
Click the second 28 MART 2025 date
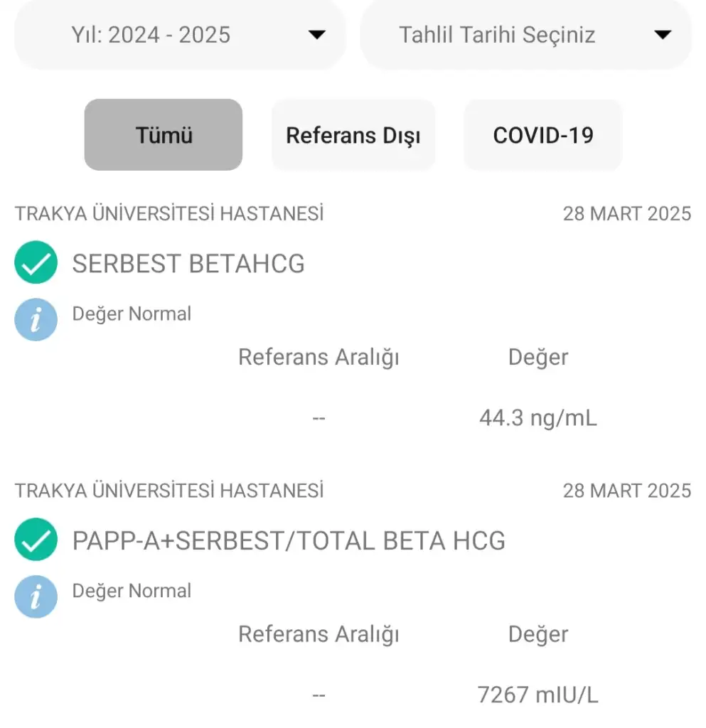coord(626,491)
